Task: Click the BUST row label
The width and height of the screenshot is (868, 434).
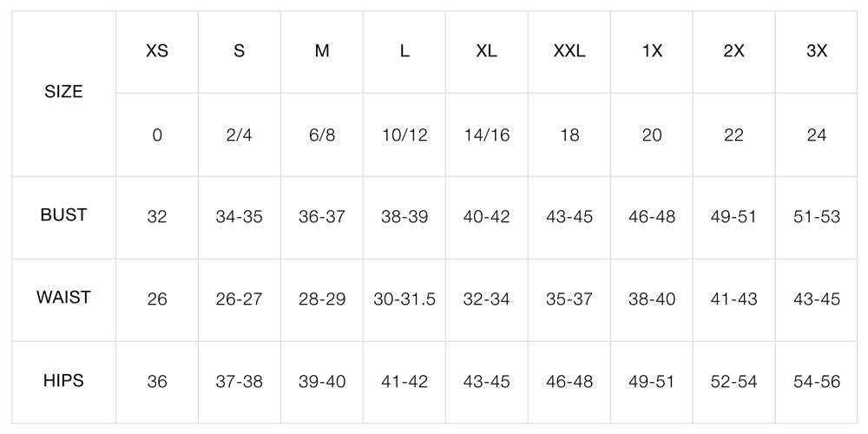Action: pyautogui.click(x=63, y=215)
